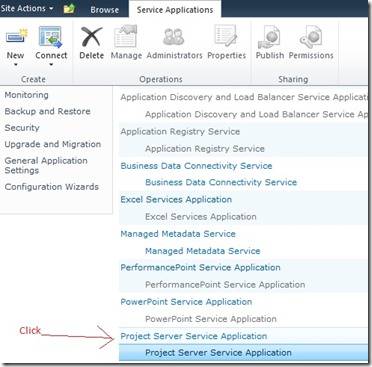The width and height of the screenshot is (372, 367).
Task: Click the New service application icon
Action: (x=16, y=37)
